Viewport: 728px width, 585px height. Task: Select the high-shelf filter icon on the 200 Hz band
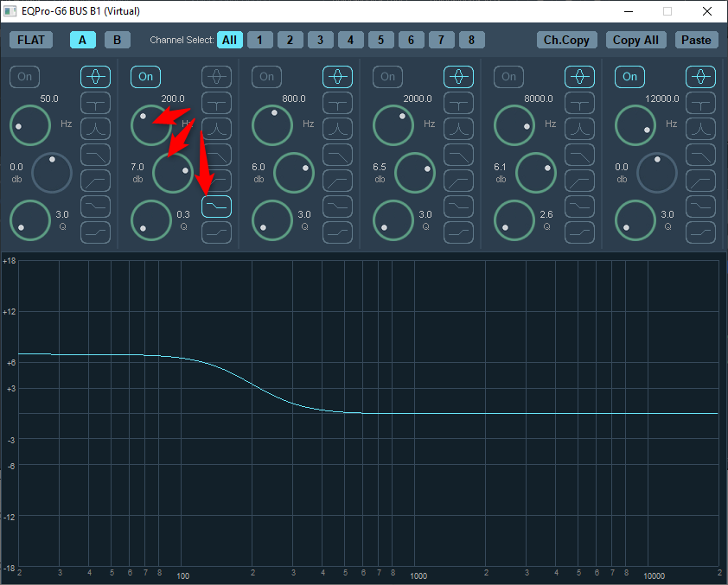point(216,232)
